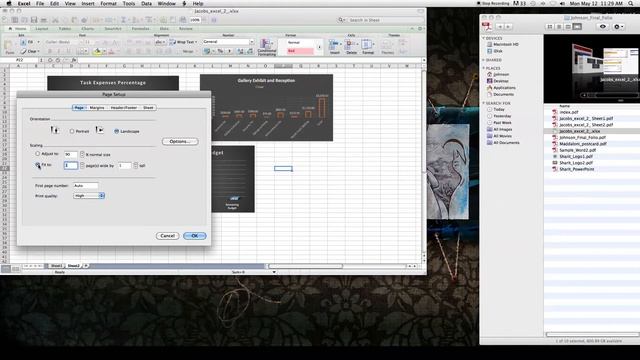
Task: Click the Quick Look eye icon
Action: click(602, 27)
